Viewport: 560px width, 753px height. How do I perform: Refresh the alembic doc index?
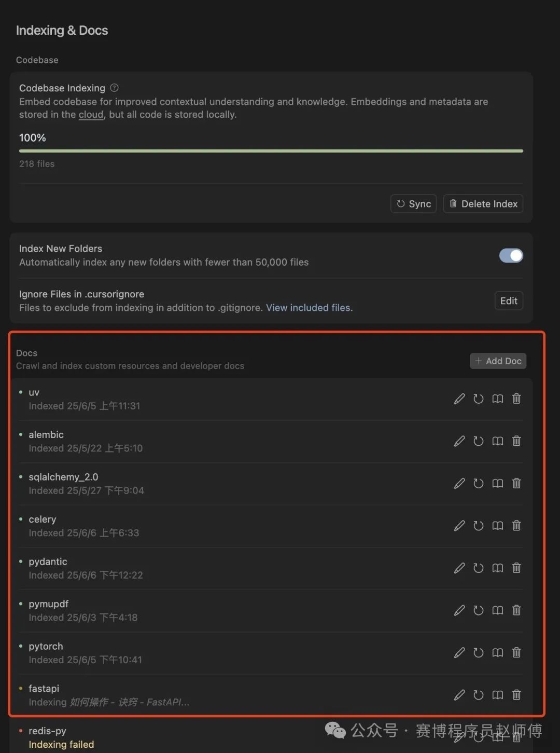tap(479, 441)
